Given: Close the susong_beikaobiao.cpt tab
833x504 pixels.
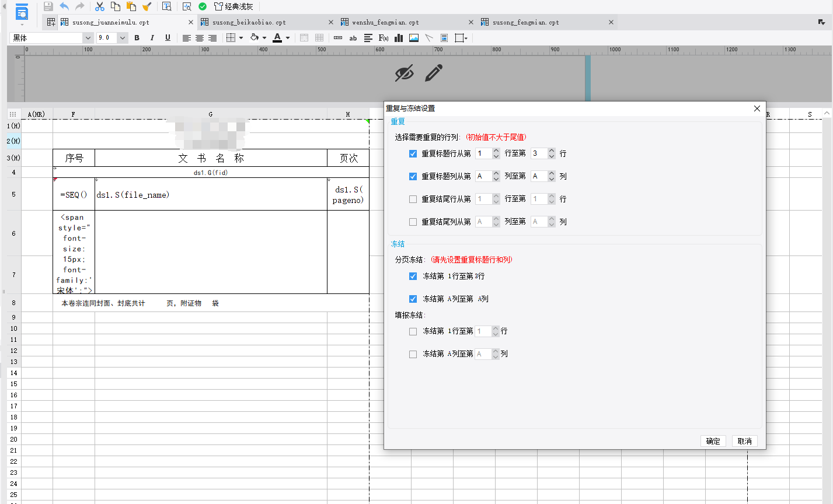Looking at the screenshot, I should click(x=331, y=22).
